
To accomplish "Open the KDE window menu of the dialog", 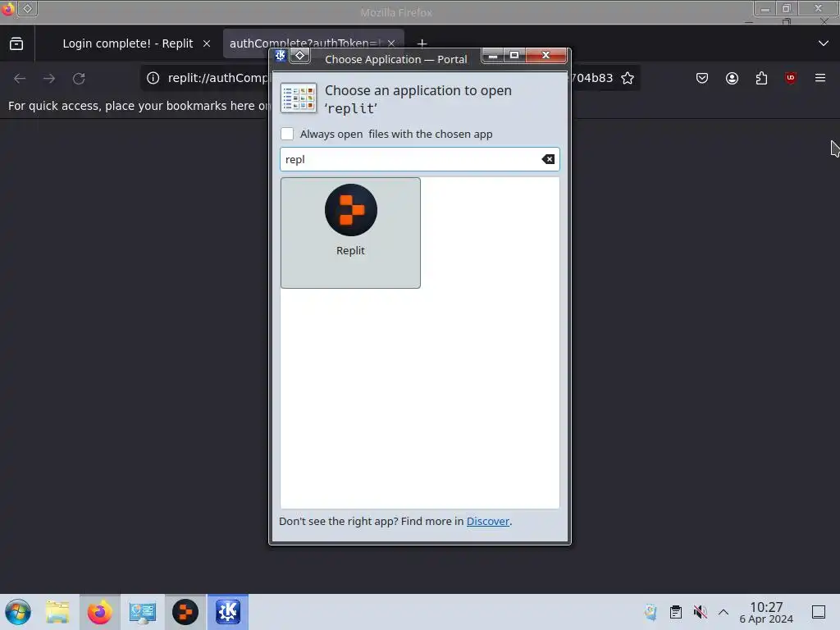I will tap(281, 56).
